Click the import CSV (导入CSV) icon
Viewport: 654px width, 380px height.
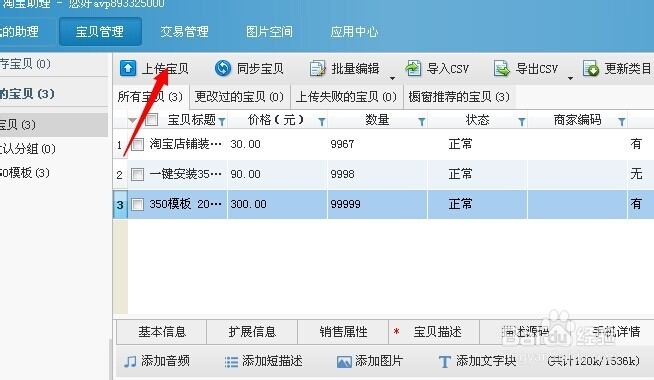pyautogui.click(x=413, y=68)
